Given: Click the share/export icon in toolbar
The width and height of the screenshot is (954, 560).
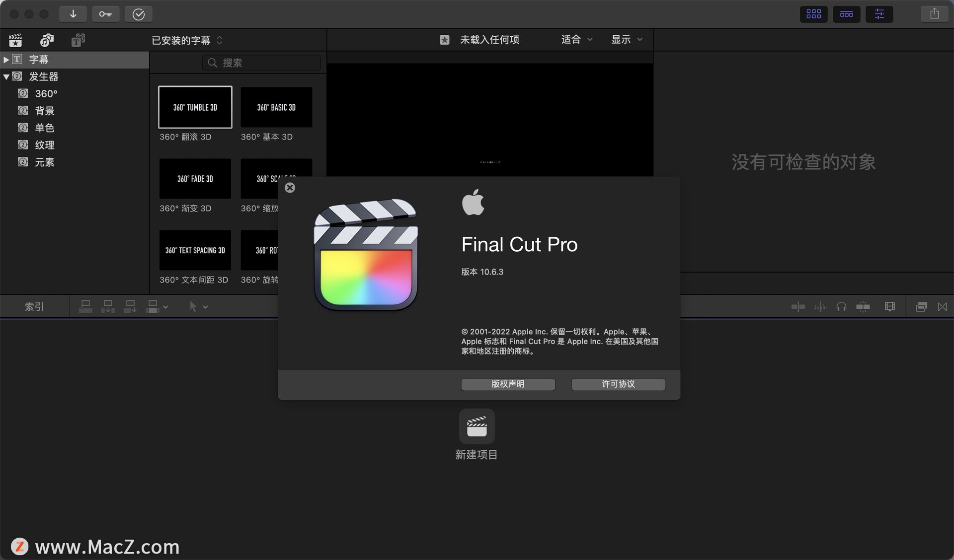Looking at the screenshot, I should (x=935, y=13).
